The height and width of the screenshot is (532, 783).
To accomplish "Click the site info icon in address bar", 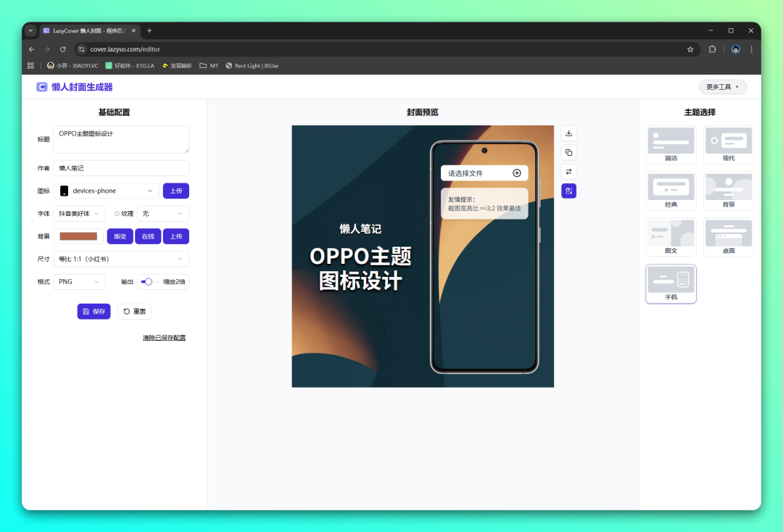I will coord(82,49).
